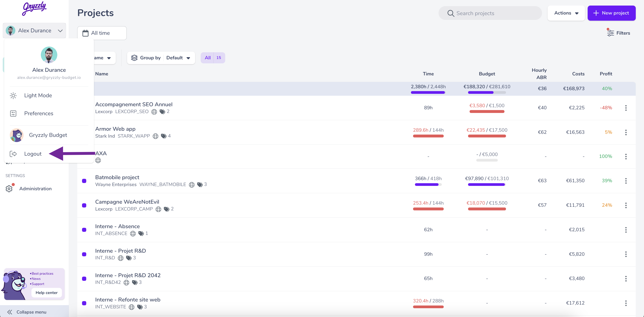Open three-dot menu for AXA project
The height and width of the screenshot is (317, 644).
point(626,157)
